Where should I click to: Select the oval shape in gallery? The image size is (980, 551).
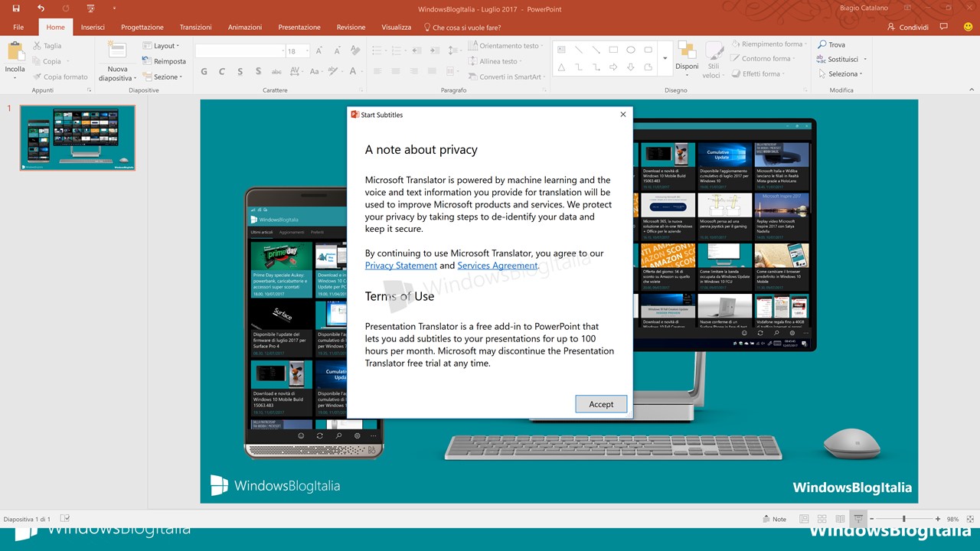point(631,50)
